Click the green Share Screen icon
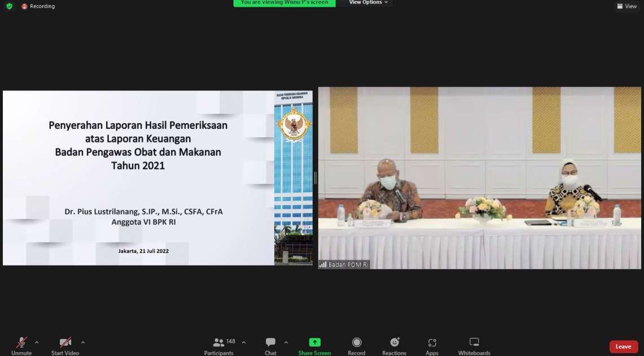 tap(314, 342)
